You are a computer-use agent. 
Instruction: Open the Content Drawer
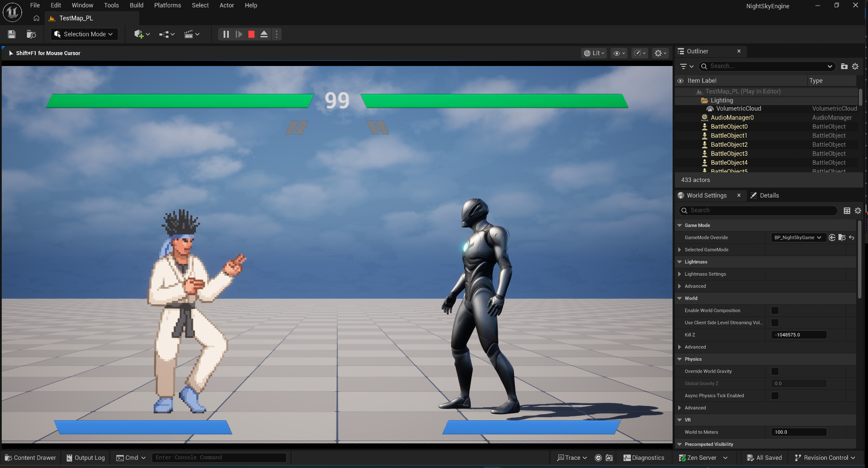coord(30,458)
